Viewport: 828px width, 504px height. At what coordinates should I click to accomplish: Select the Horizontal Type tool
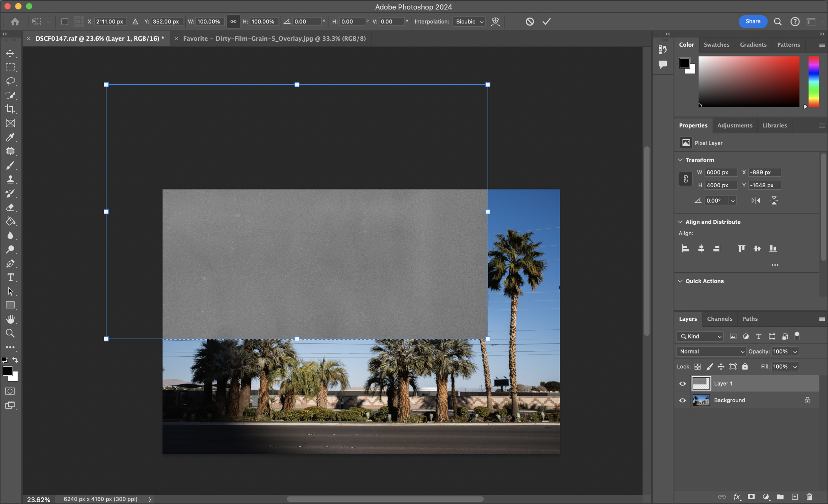[x=10, y=277]
